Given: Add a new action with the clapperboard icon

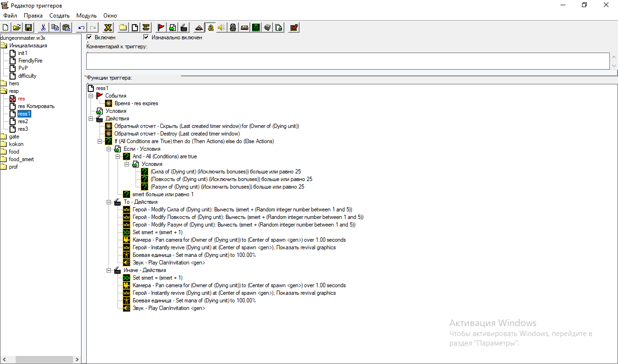Looking at the screenshot, I should coord(184,27).
